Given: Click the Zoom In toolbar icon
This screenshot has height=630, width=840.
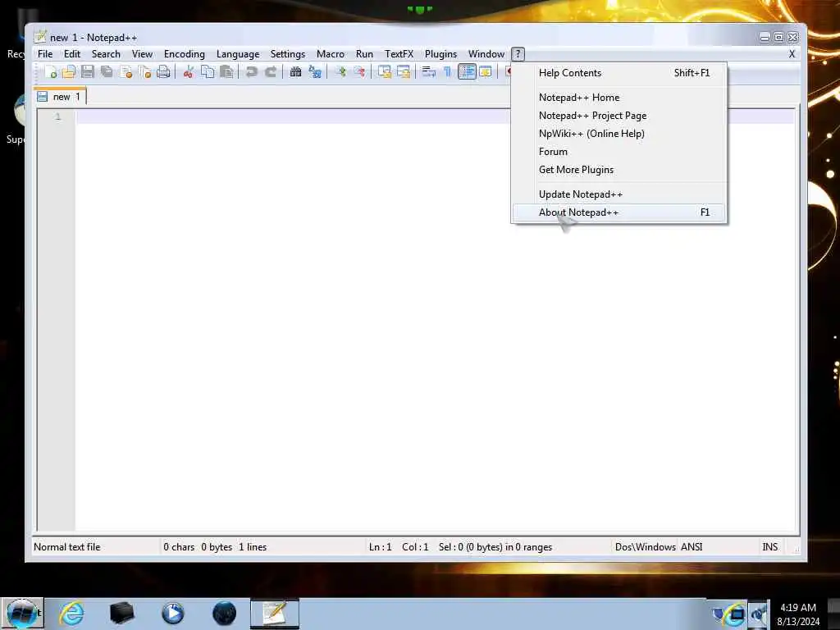Looking at the screenshot, I should click(x=340, y=72).
